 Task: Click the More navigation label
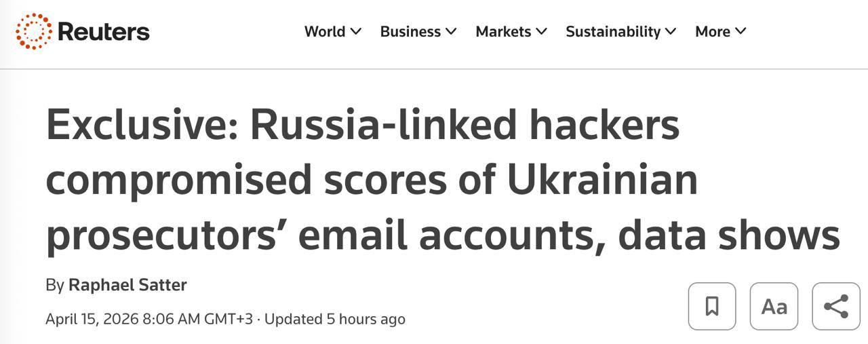[x=713, y=32]
